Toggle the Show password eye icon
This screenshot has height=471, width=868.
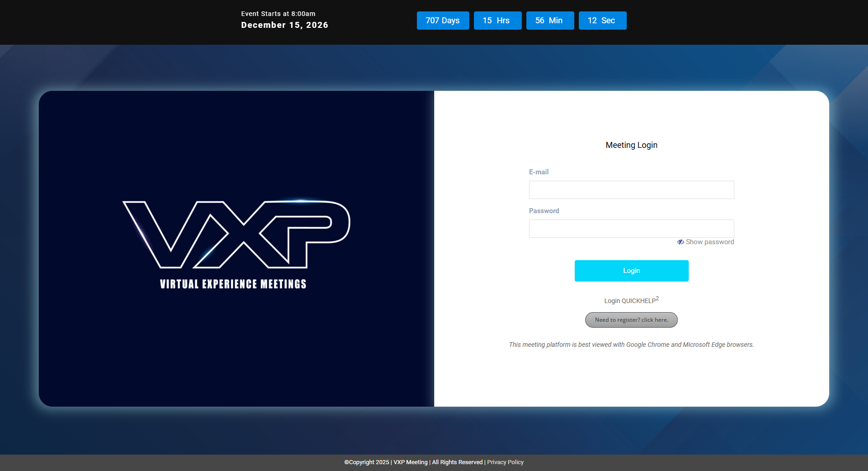[681, 242]
